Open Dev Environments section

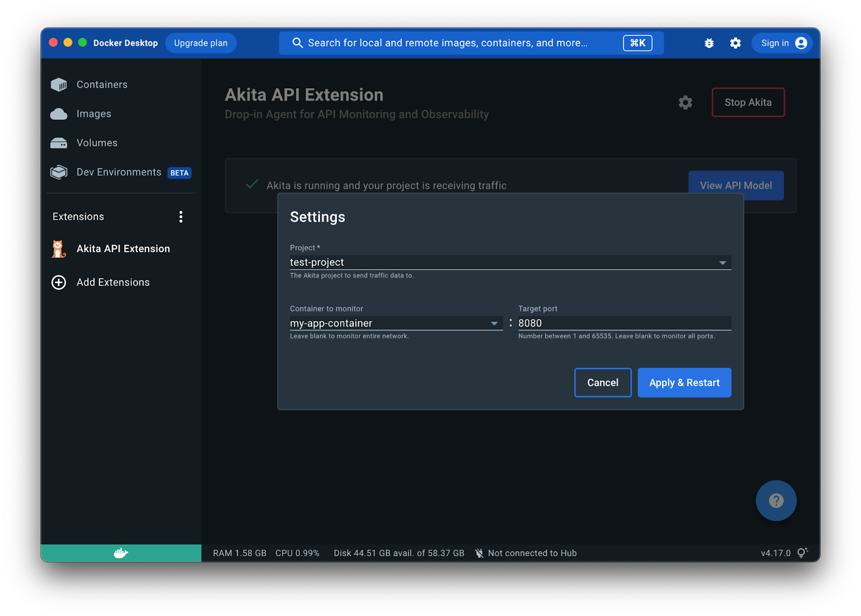[119, 172]
